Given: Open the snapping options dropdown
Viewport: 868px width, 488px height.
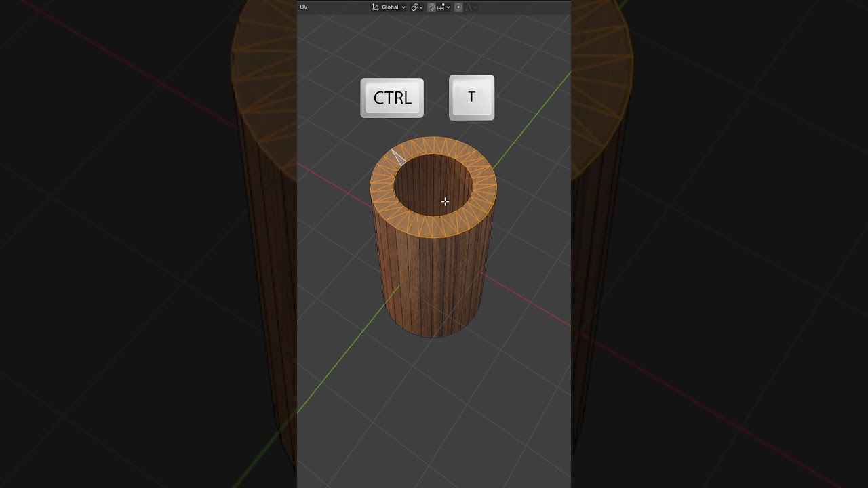Looking at the screenshot, I should click(x=444, y=7).
